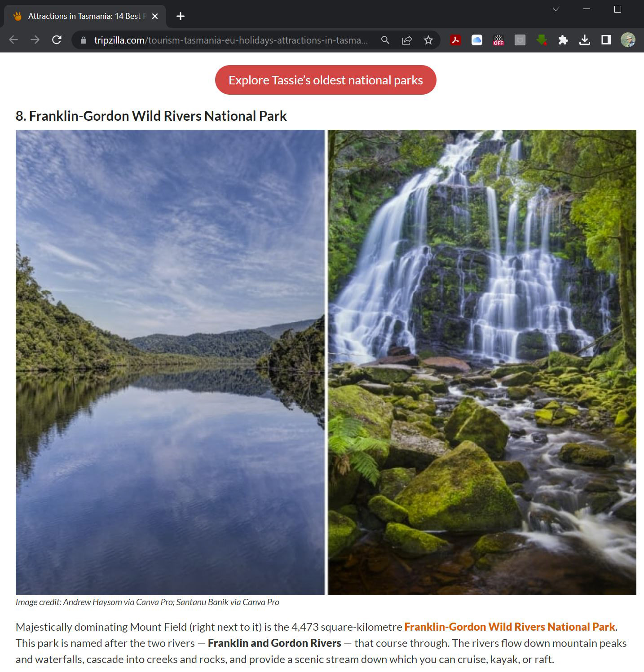The width and height of the screenshot is (644, 672).
Task: Bookmark this page with the star icon
Action: pyautogui.click(x=428, y=40)
